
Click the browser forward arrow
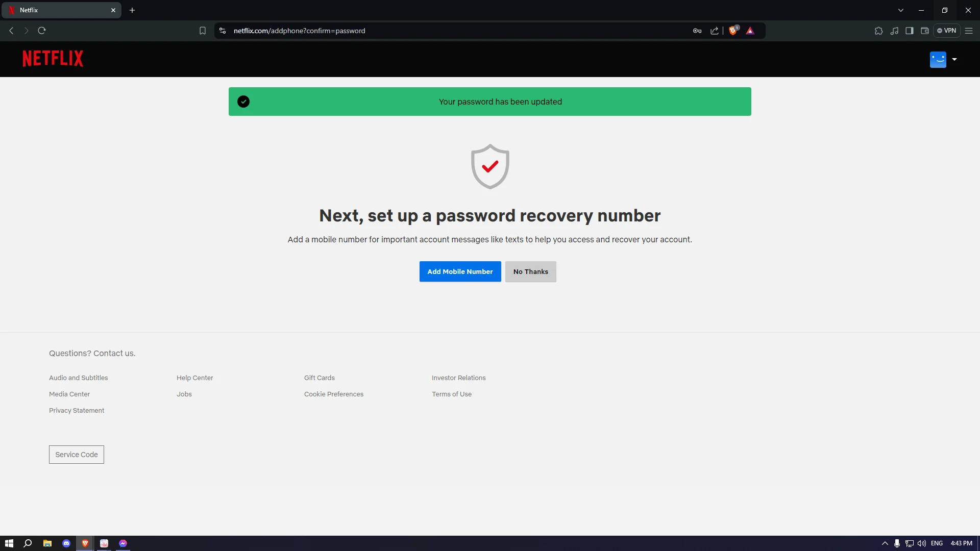pos(27,31)
